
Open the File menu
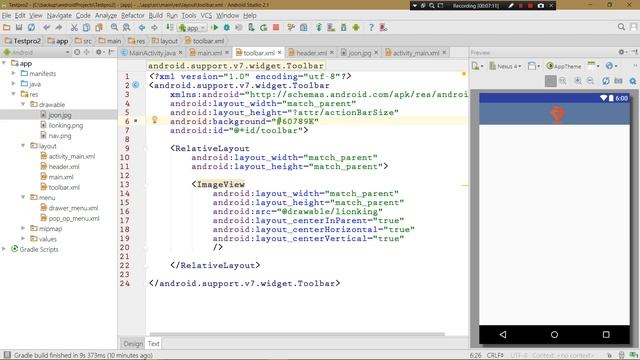pos(6,16)
